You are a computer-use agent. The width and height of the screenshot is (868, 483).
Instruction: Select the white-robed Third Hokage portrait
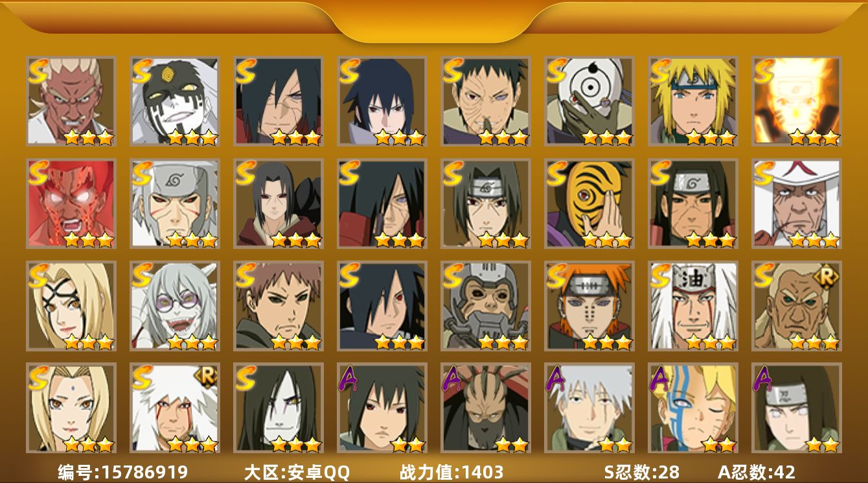click(797, 204)
